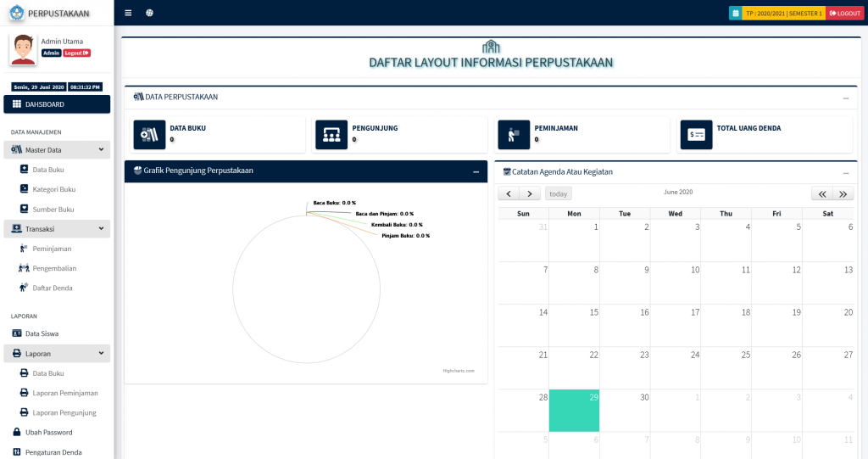Screen dimensions: 868x459
Task: Click the Data Siswa ID card icon
Action: (17, 333)
